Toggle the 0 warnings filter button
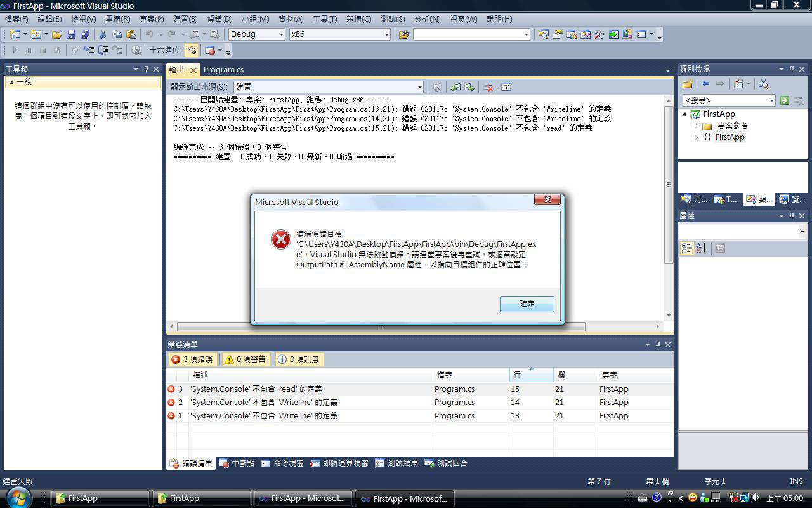The width and height of the screenshot is (812, 508). tap(246, 359)
